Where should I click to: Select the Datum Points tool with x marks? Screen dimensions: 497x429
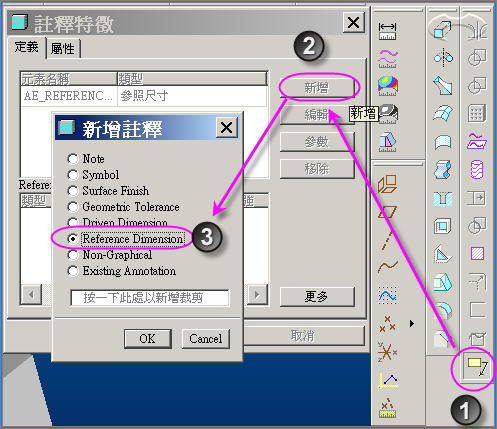(388, 323)
